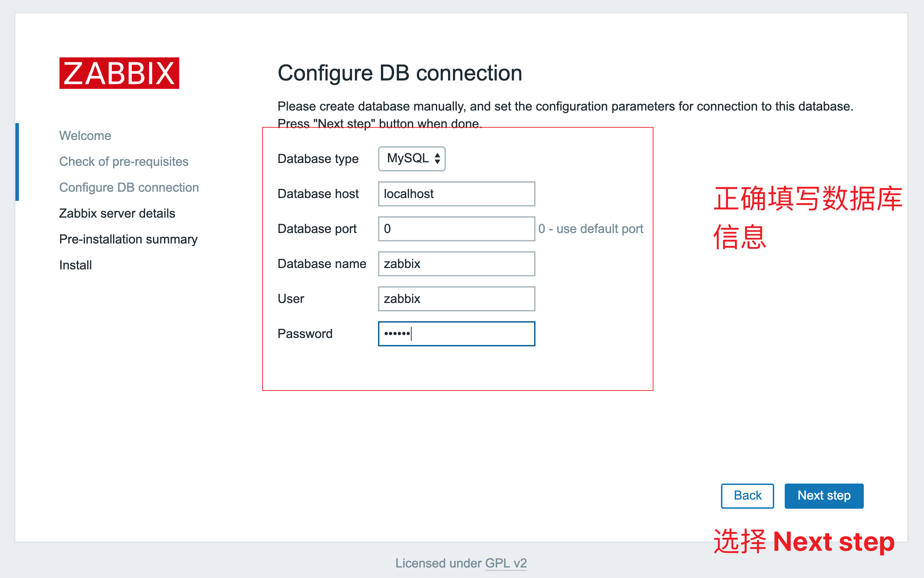Click the Configure DB connection heading
The height and width of the screenshot is (578, 924).
tap(399, 73)
